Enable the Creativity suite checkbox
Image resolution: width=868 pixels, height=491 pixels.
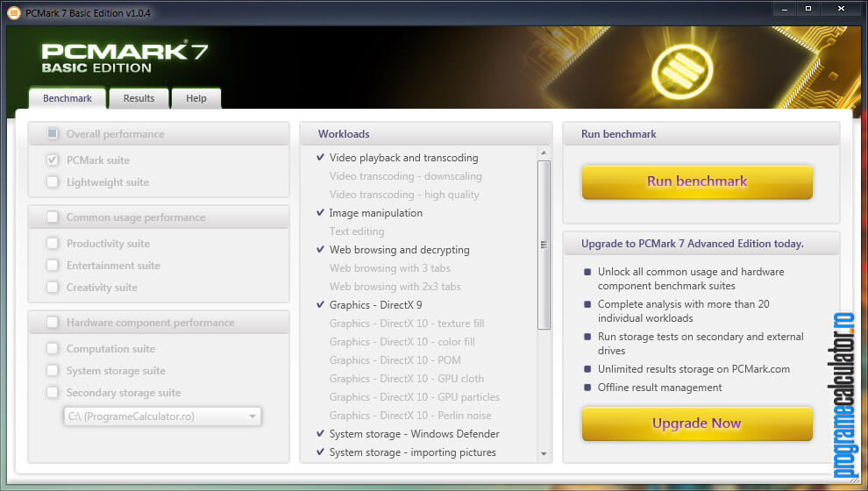53,288
